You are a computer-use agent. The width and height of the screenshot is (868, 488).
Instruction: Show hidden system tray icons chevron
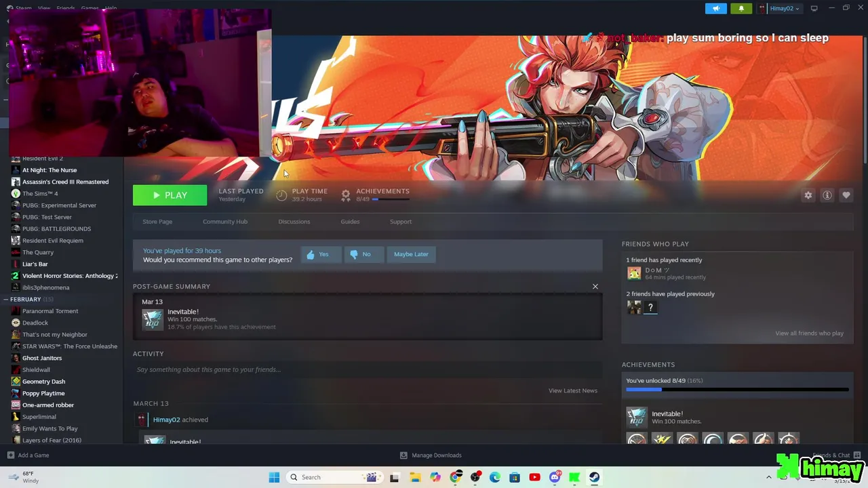tap(768, 477)
